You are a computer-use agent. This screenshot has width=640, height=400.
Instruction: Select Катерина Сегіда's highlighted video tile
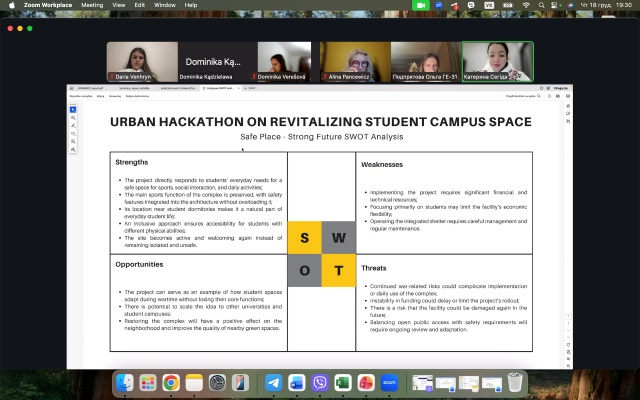(497, 61)
